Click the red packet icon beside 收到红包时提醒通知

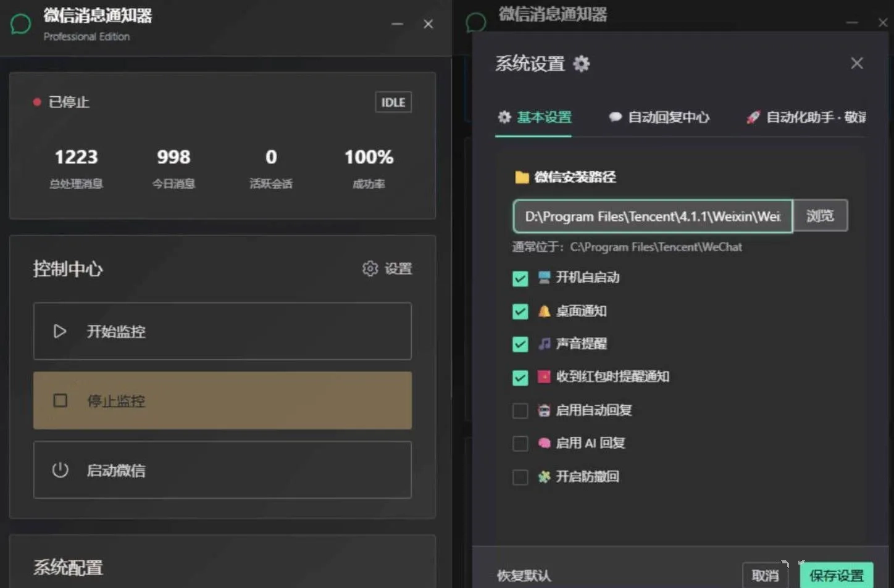click(x=543, y=377)
